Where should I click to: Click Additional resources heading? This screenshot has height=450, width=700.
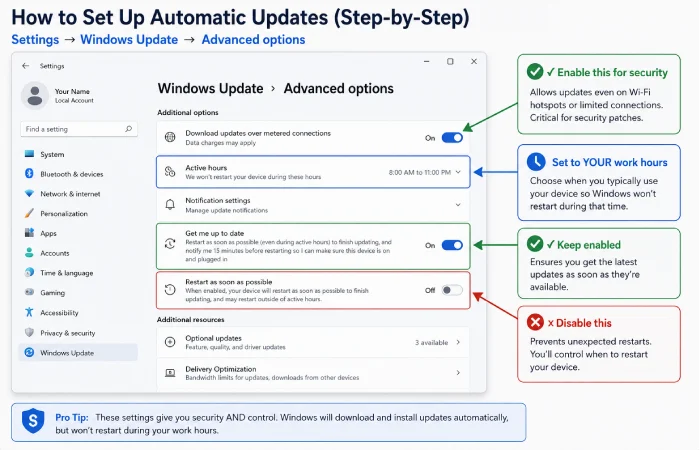point(191,319)
